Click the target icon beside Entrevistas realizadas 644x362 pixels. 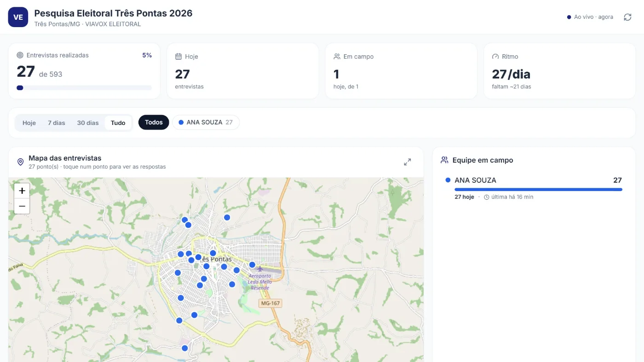click(20, 55)
